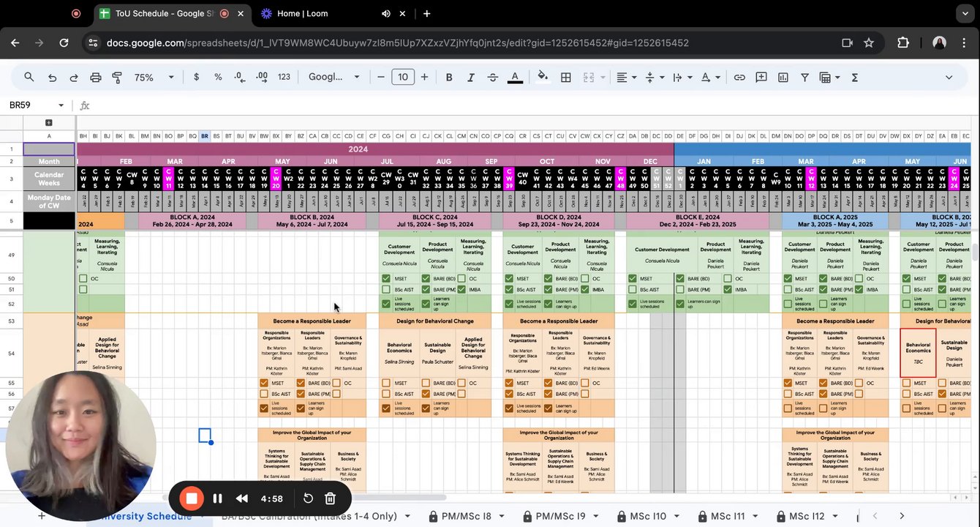Insert a chart from toolbar
Viewport: 980px width, 527px height.
[783, 78]
